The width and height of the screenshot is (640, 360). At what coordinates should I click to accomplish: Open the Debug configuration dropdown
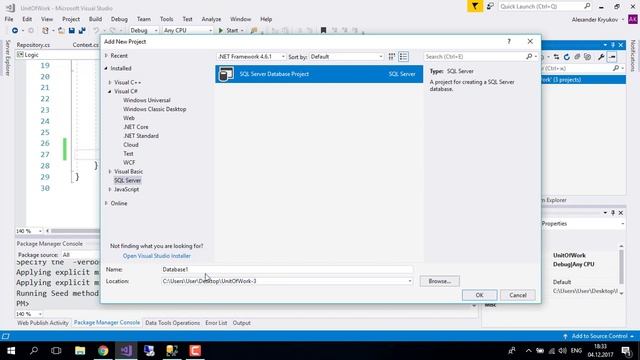[155, 31]
